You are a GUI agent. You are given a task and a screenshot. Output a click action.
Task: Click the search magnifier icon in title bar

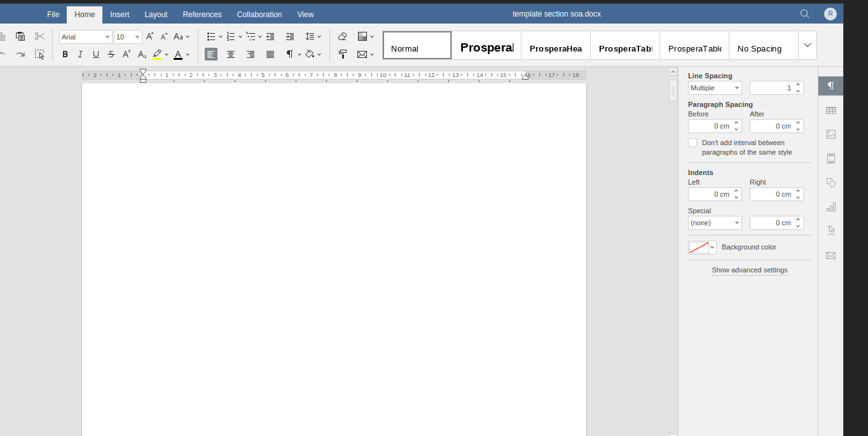click(804, 14)
